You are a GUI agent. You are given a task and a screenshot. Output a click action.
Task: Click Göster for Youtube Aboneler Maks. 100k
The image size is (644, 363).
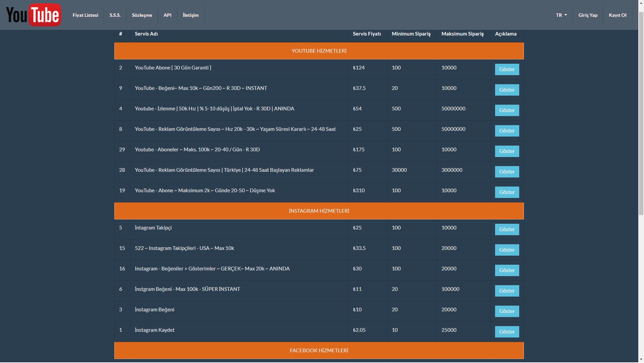point(507,151)
